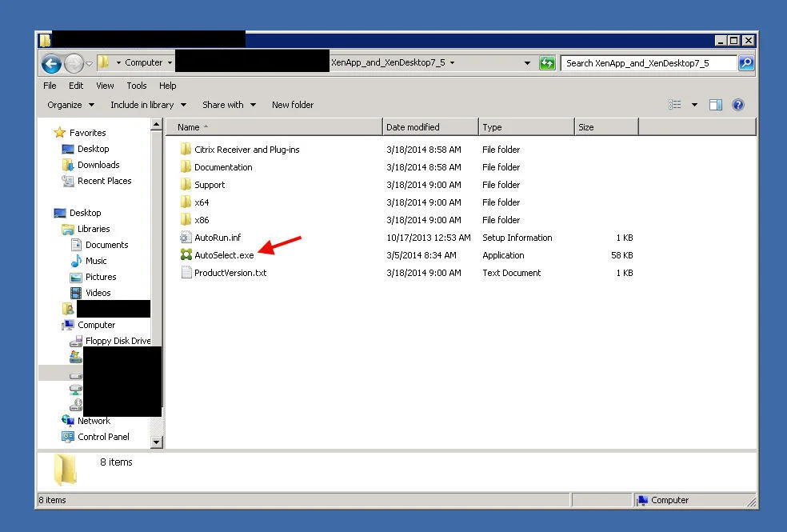Click the search magnifier icon

click(x=746, y=63)
